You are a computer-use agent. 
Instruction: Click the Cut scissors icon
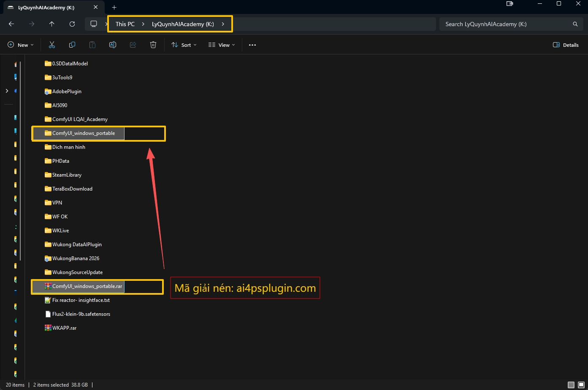(52, 45)
